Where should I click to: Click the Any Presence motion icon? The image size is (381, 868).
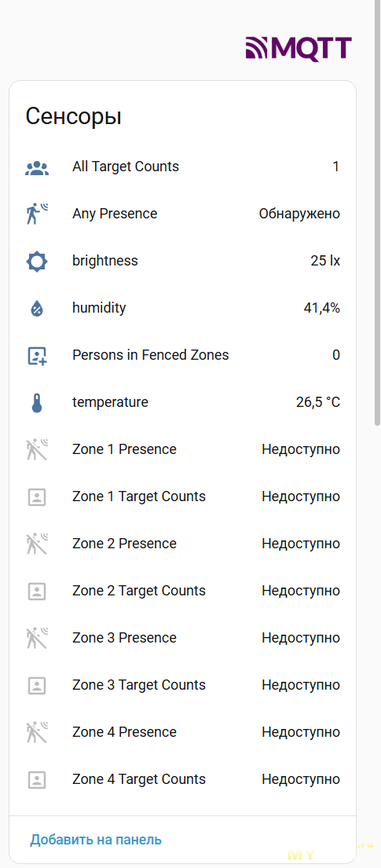(37, 214)
